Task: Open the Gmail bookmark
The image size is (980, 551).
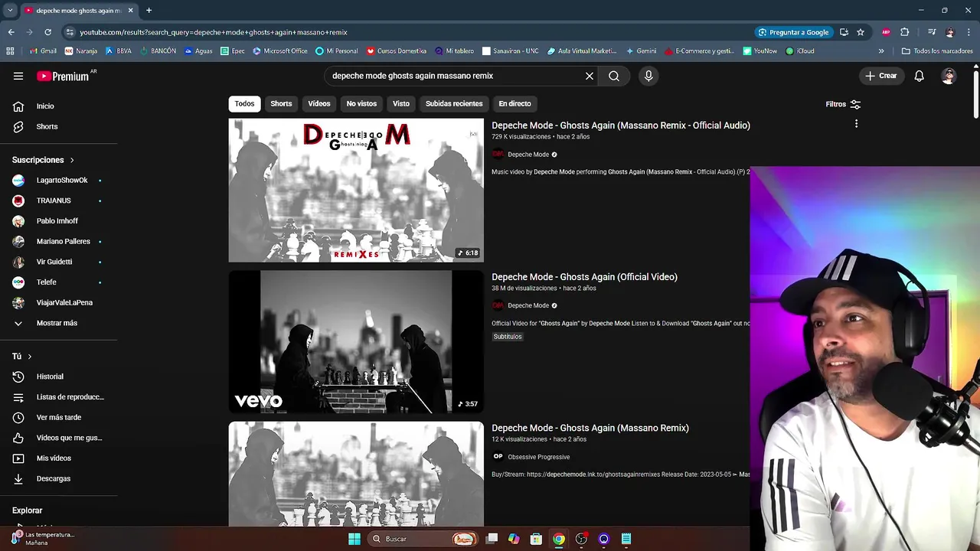Action: pyautogui.click(x=43, y=51)
